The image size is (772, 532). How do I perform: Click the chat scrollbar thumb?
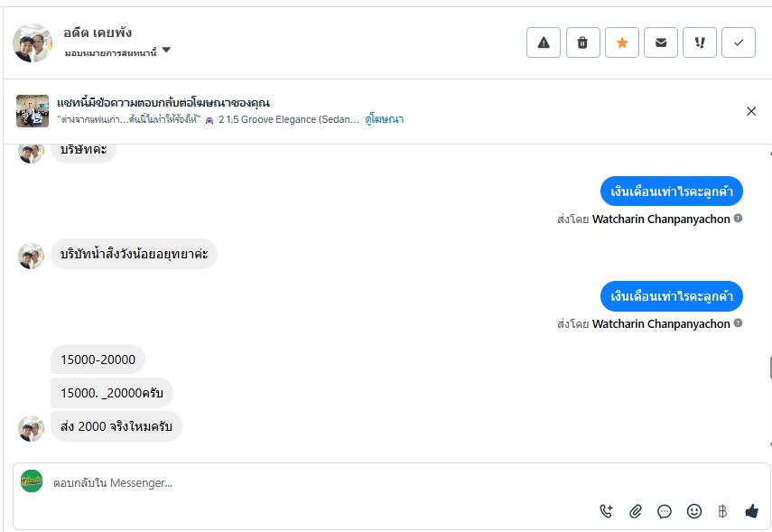[x=769, y=368]
